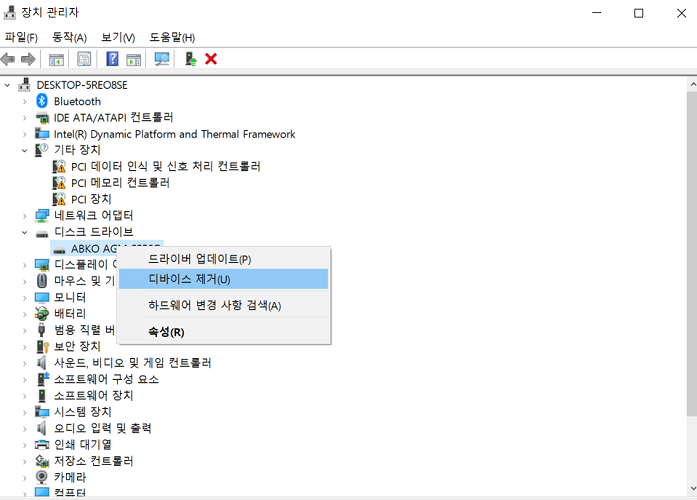The image size is (697, 500).
Task: Expand the 소프트웨어 장치 category
Action: (x=25, y=396)
